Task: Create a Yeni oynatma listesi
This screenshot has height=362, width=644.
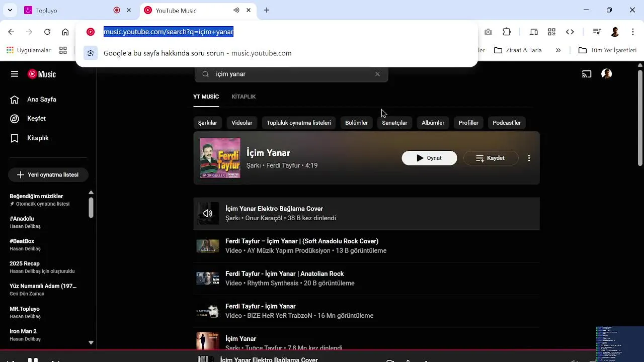Action: click(x=48, y=174)
